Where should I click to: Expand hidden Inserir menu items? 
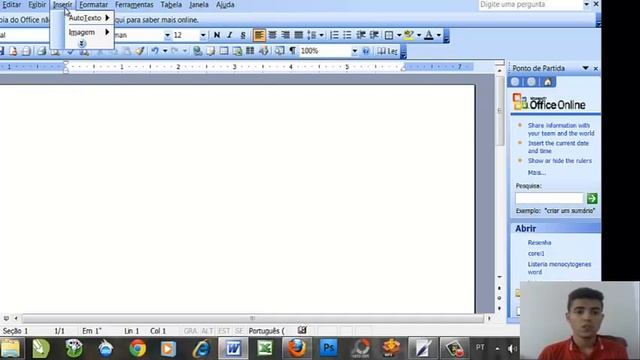pyautogui.click(x=82, y=44)
